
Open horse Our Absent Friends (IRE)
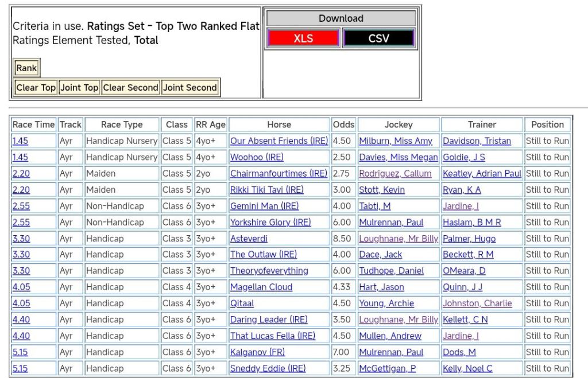pyautogui.click(x=279, y=141)
